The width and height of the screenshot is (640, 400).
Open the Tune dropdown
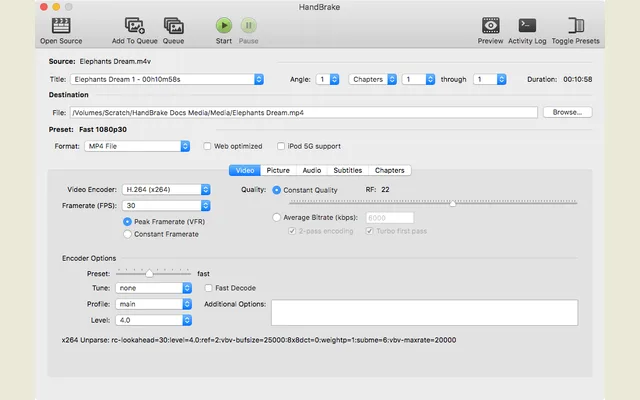point(153,288)
